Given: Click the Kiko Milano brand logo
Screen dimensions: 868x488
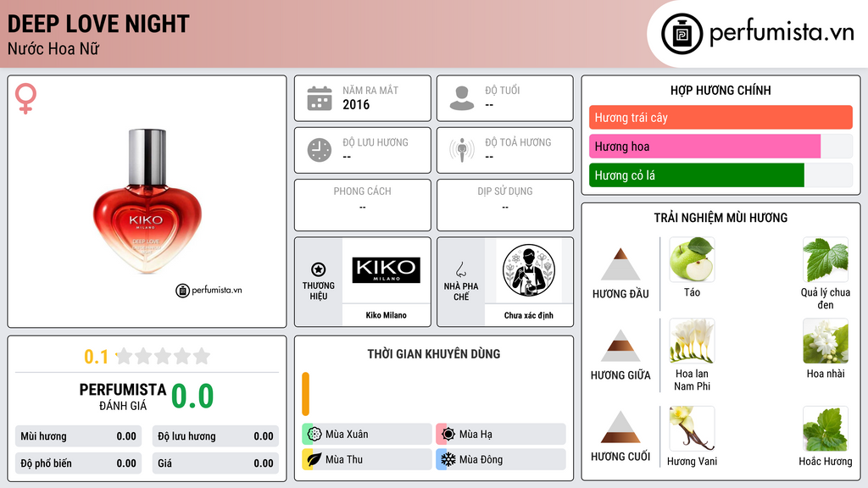Looking at the screenshot, I should [387, 270].
